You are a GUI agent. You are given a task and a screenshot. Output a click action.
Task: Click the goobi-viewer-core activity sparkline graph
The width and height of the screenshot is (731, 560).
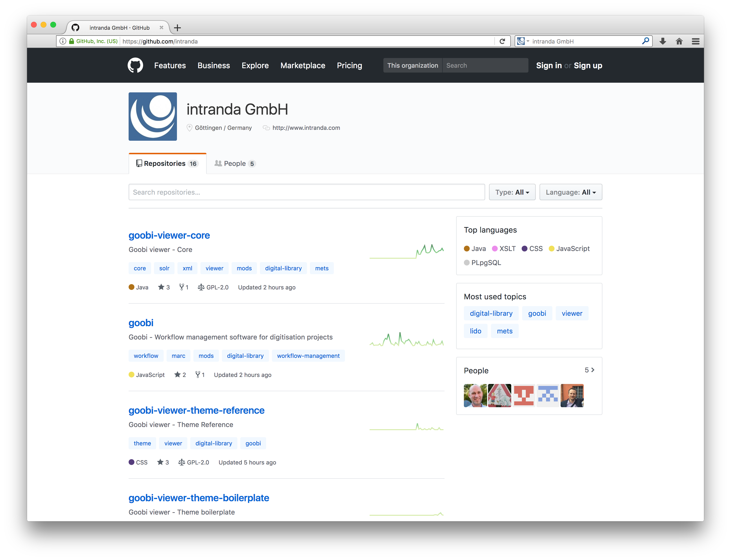pos(407,251)
